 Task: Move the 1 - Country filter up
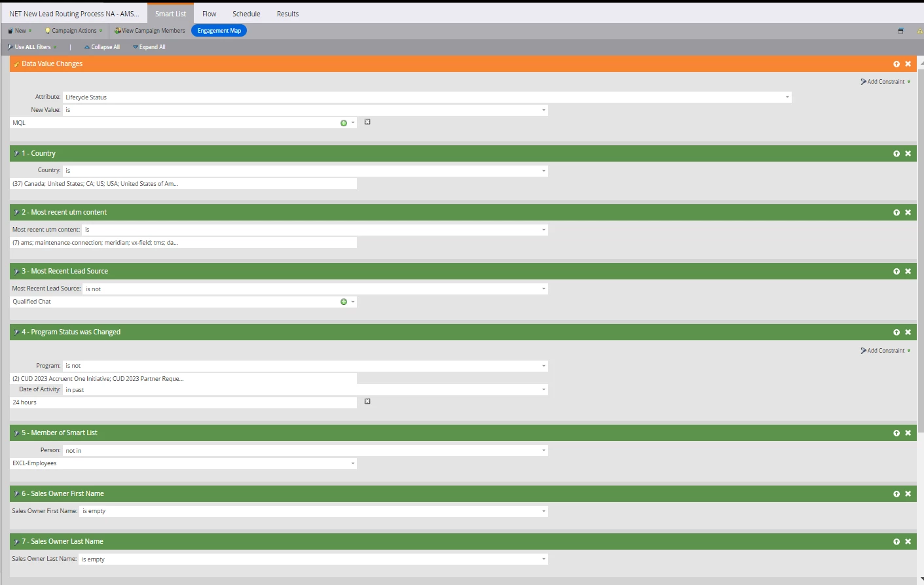point(896,154)
